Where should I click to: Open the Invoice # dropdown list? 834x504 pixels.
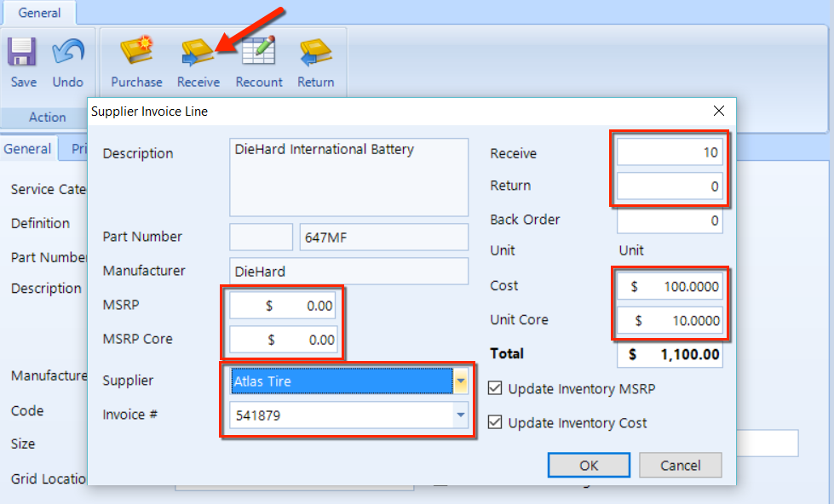461,415
